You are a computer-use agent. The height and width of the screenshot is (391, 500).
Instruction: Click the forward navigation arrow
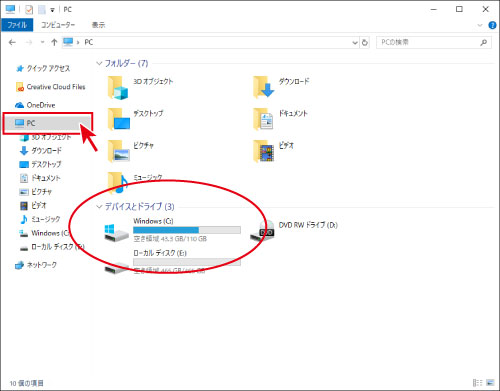29,42
